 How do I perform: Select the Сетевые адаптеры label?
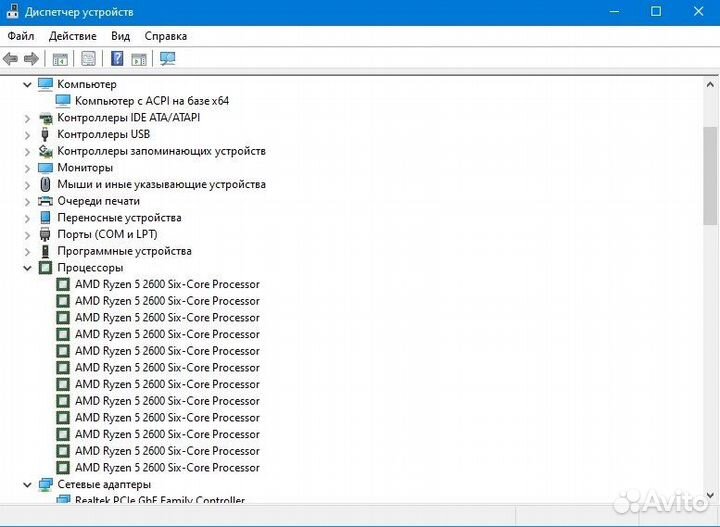click(104, 484)
